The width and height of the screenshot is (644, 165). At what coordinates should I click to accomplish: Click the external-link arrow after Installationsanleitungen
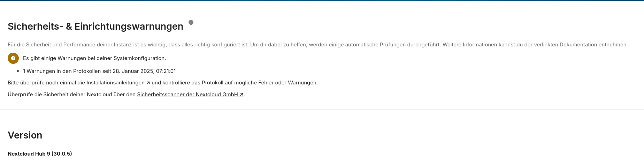(x=148, y=83)
